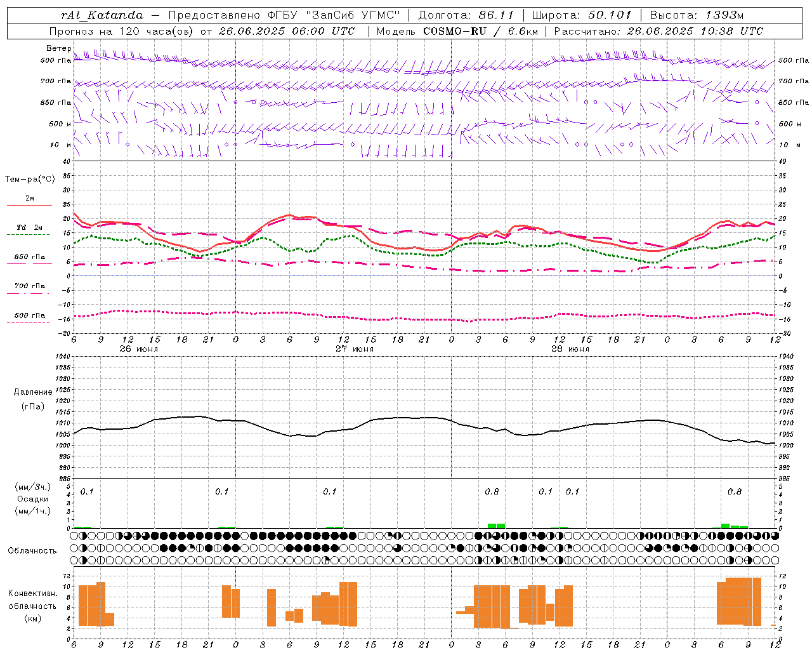This screenshot has height=650, width=812.
Task: Click the Тем-ра(°C) axis title
Action: click(30, 180)
